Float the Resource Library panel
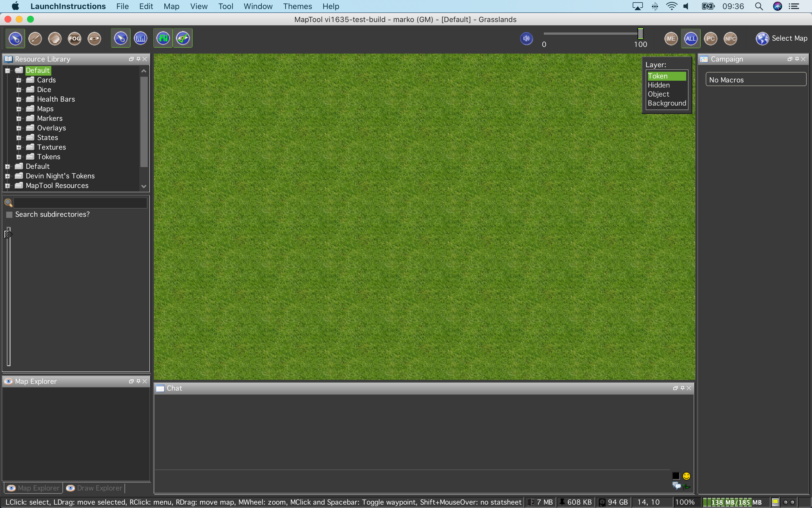This screenshot has width=812, height=508. click(x=131, y=59)
